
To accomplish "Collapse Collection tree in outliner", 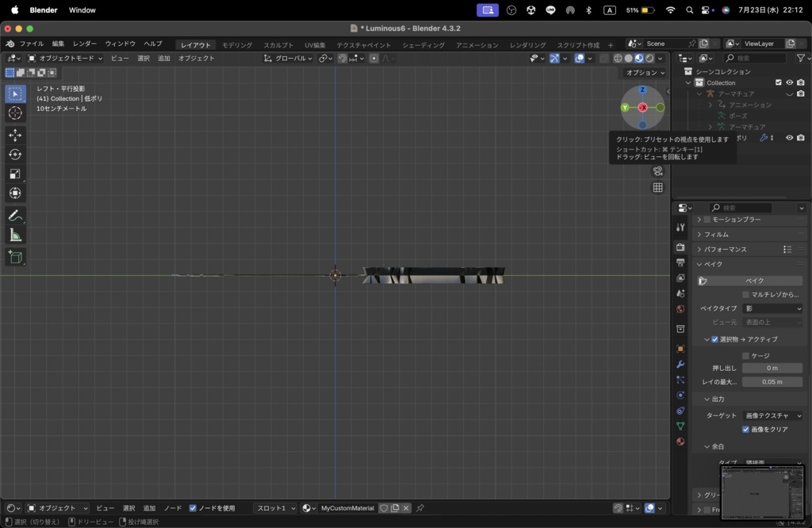I will (x=689, y=82).
